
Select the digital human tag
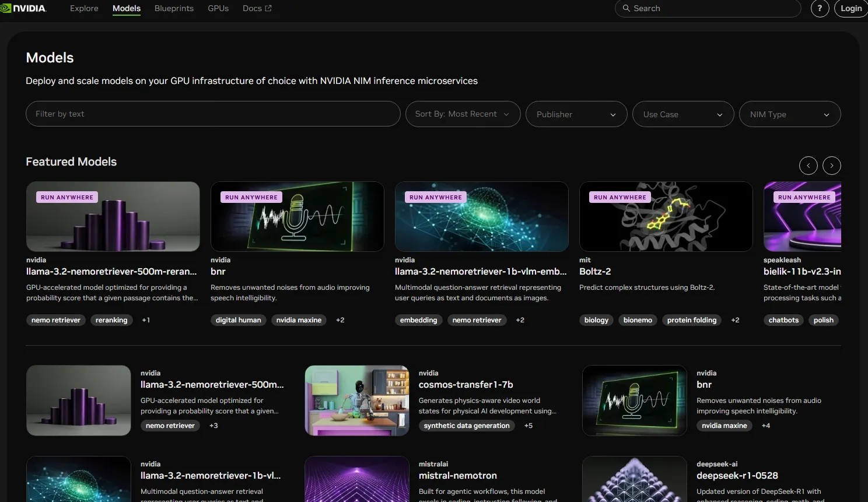[239, 320]
